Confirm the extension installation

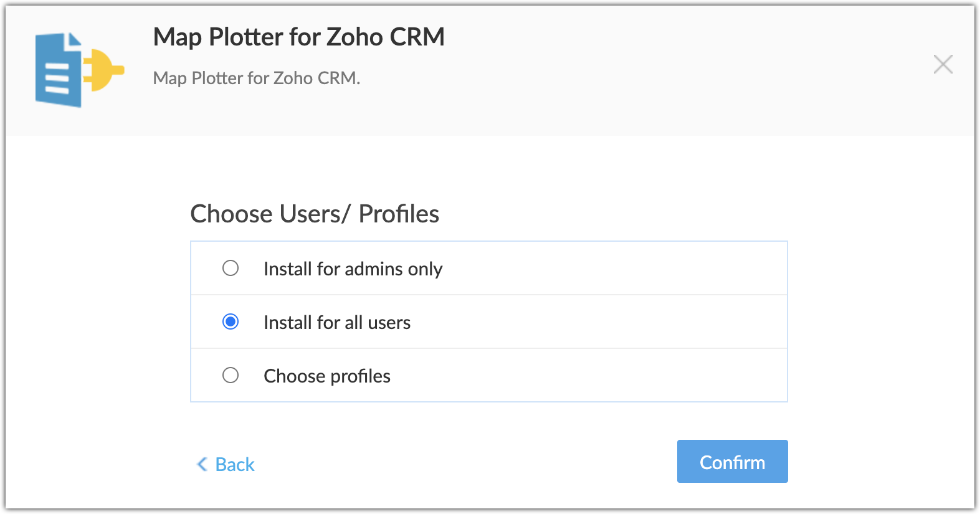click(732, 462)
